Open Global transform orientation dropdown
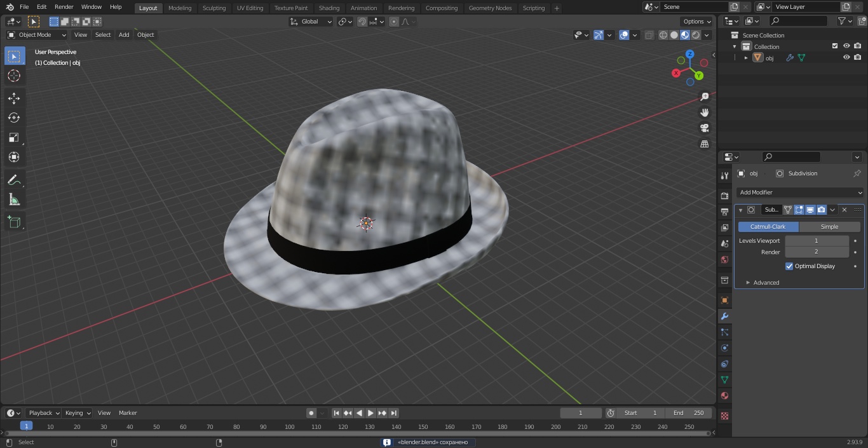The height and width of the screenshot is (448, 868). tap(311, 22)
